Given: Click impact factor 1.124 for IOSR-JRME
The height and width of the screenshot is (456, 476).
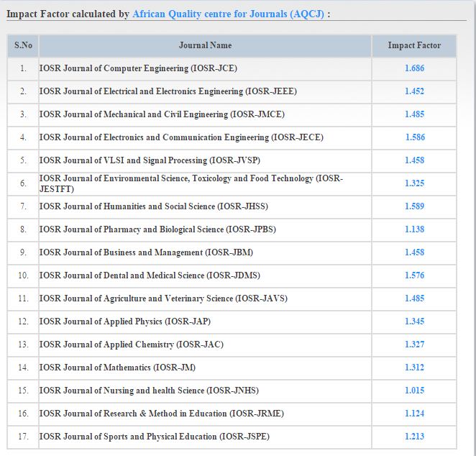Looking at the screenshot, I should point(414,414).
